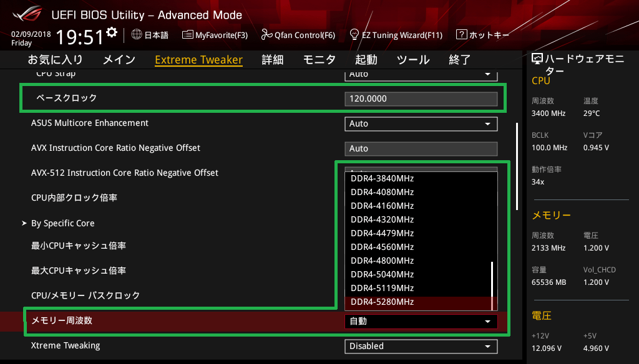Select the 起動 tab
639x364 pixels.
(x=366, y=60)
